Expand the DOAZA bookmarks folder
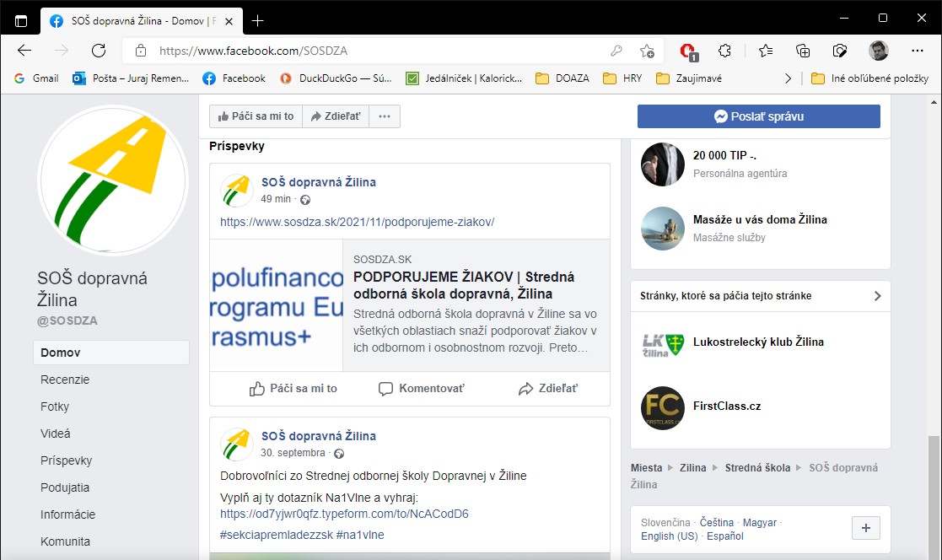Image resolution: width=942 pixels, height=560 pixels. point(563,78)
